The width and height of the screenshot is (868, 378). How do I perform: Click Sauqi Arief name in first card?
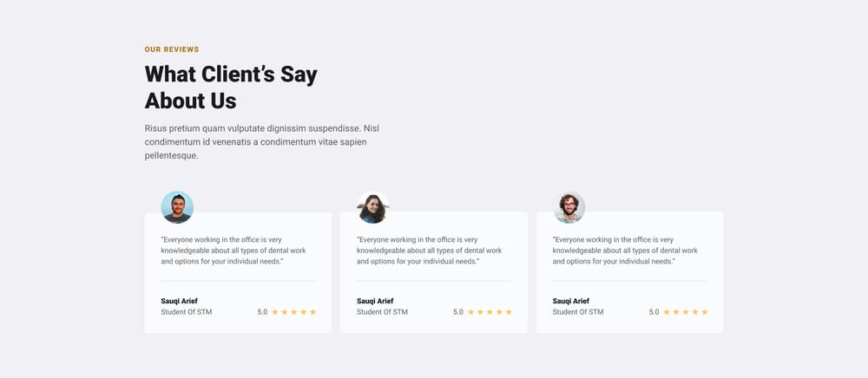pos(179,301)
